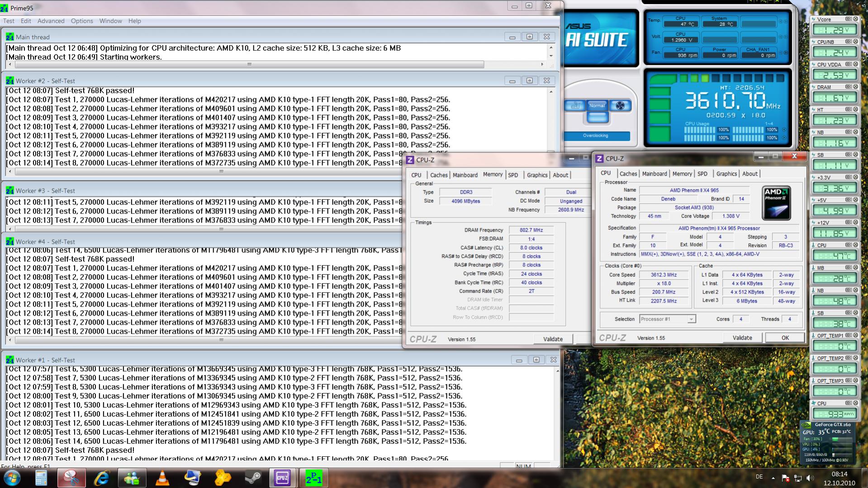Open settings for the HT voltage gadget
Viewport: 868px width, 488px height.
click(x=849, y=109)
